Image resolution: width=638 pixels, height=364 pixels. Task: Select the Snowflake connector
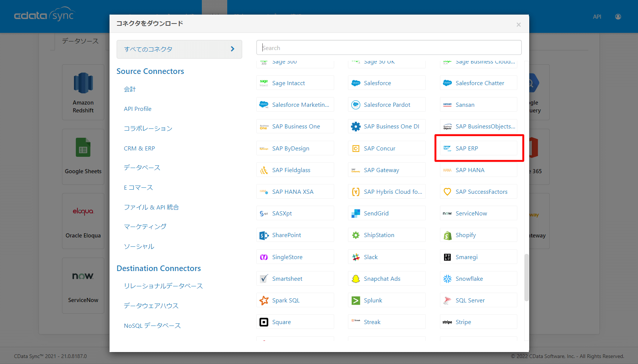tap(478, 278)
